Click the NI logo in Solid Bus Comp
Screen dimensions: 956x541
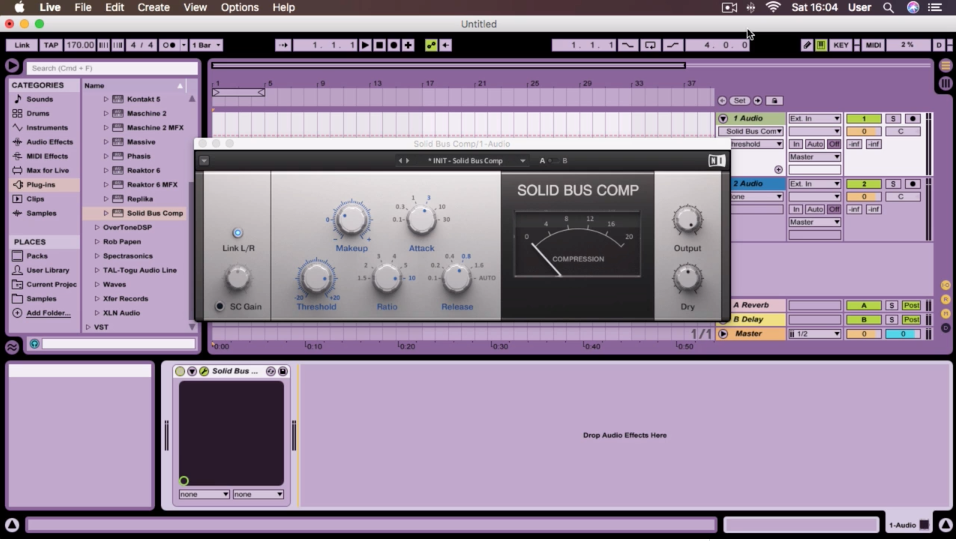(716, 160)
